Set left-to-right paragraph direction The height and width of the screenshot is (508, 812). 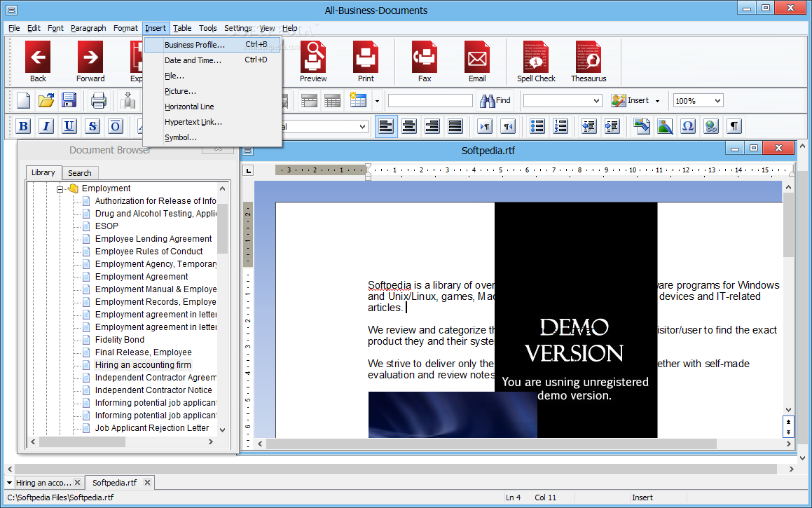(x=486, y=126)
